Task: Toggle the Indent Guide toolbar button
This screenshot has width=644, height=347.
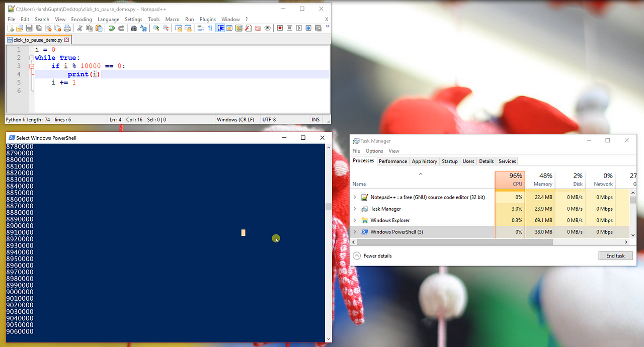Action: pyautogui.click(x=220, y=28)
